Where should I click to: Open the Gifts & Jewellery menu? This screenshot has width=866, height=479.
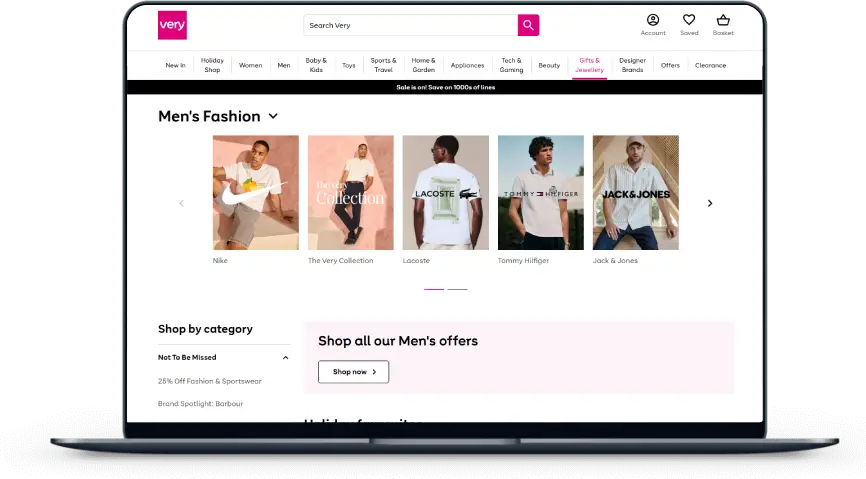589,65
